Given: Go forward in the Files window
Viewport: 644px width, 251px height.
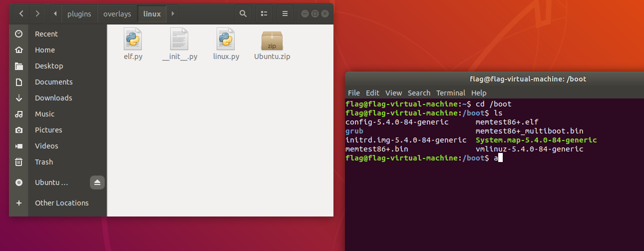Looking at the screenshot, I should tap(38, 13).
